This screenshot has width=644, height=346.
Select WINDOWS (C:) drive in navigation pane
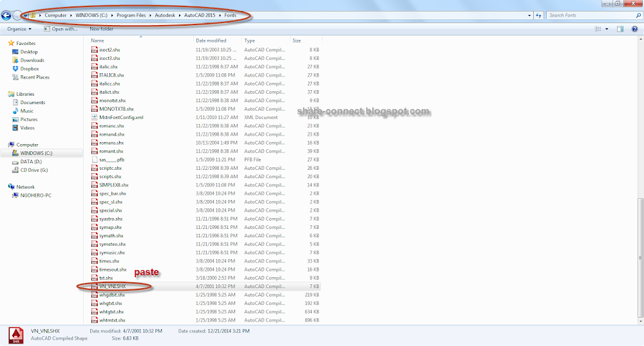point(36,153)
